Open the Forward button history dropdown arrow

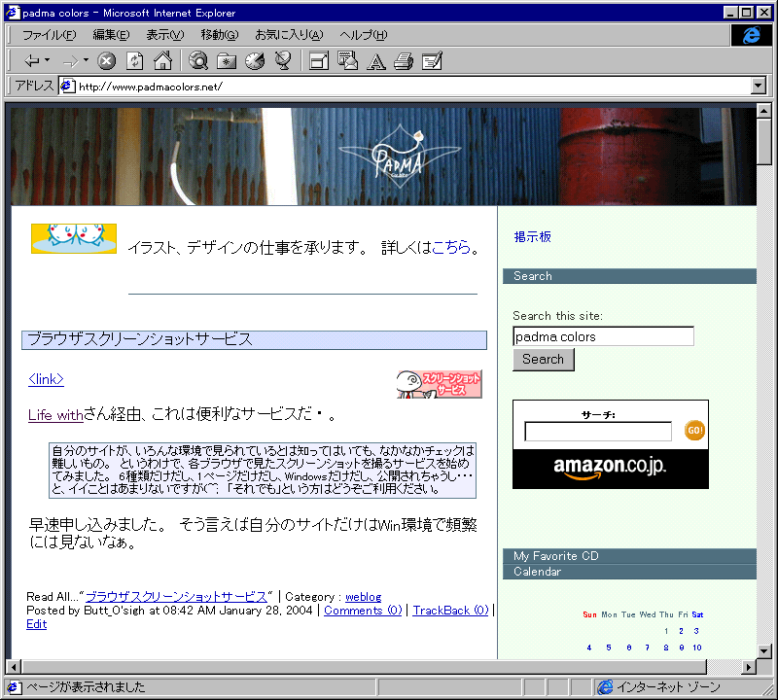click(x=86, y=60)
